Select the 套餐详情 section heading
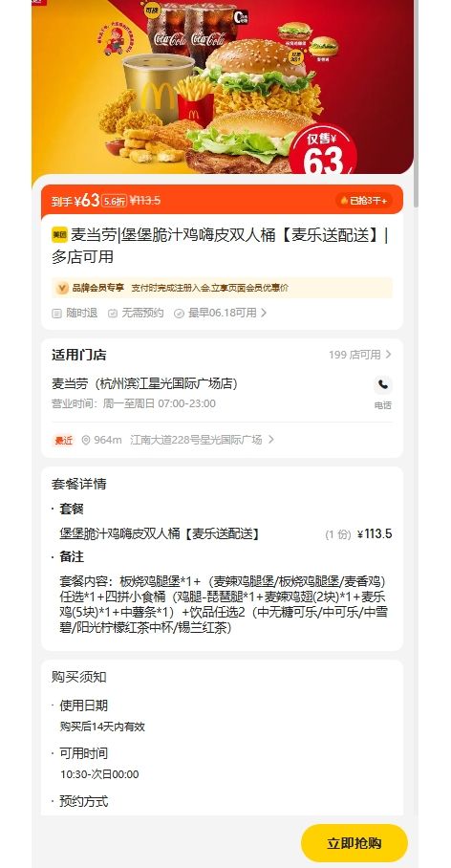The height and width of the screenshot is (868, 451). (x=78, y=484)
